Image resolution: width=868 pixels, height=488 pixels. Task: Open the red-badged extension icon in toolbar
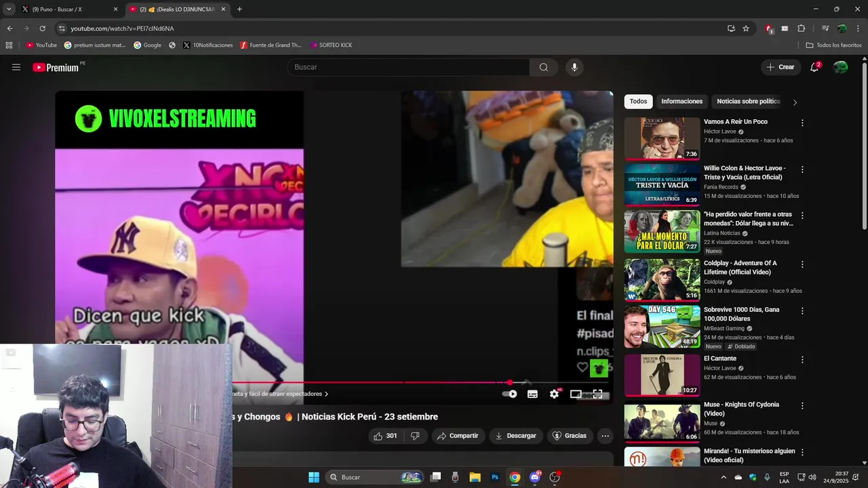[769, 28]
